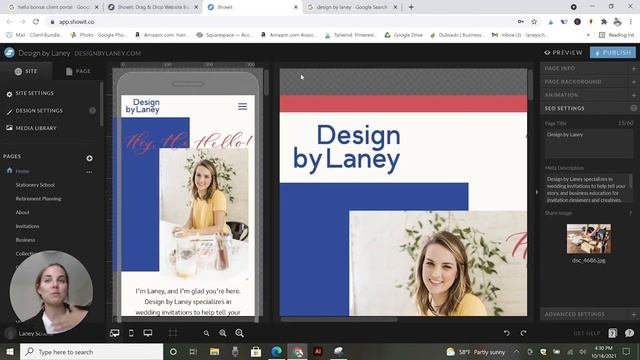Open File Explorer from taskbar
This screenshot has width=640, height=360.
click(214, 351)
